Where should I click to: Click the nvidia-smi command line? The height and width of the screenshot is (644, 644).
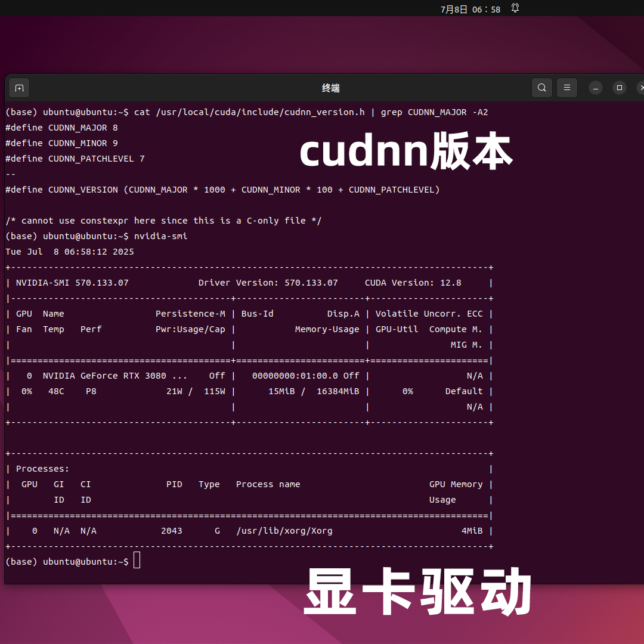pyautogui.click(x=97, y=236)
